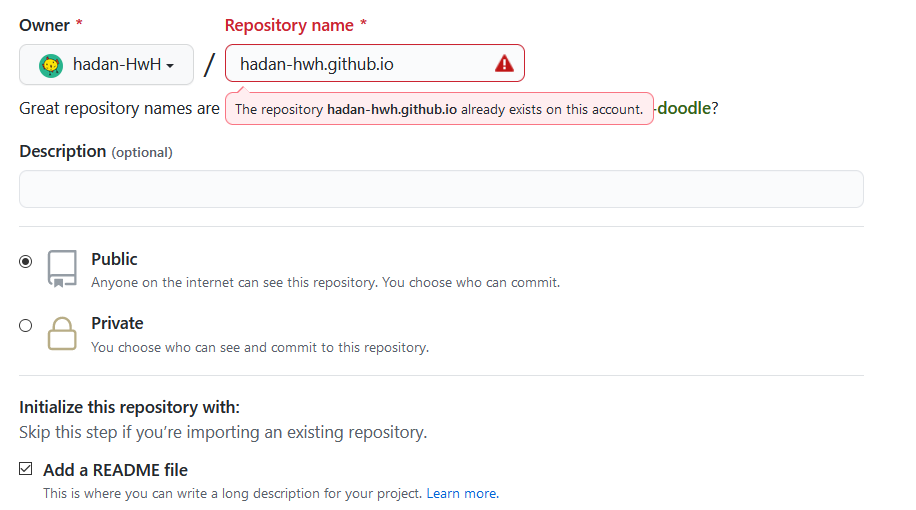Viewport: 916px width, 510px height.
Task: Click 'Anyone on the internet can see this repository' text
Action: [325, 282]
